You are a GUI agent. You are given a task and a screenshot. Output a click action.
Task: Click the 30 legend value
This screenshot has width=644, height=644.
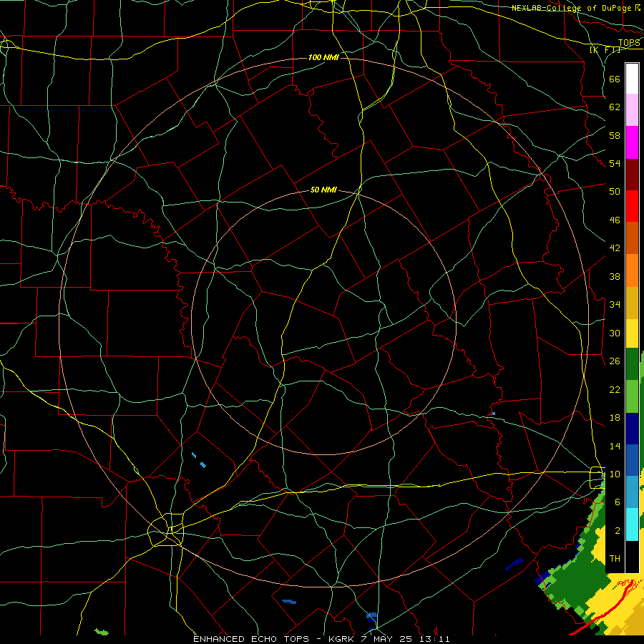click(x=615, y=333)
